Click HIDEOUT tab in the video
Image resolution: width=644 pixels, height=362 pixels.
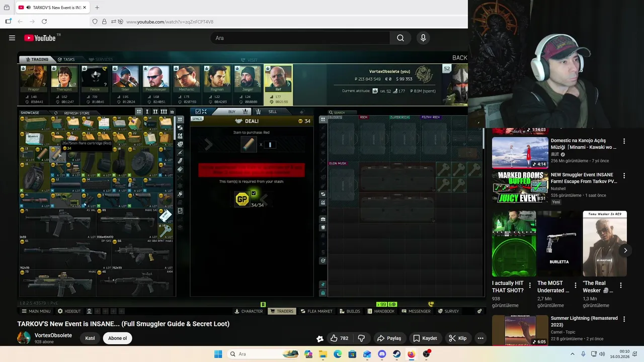click(x=69, y=311)
